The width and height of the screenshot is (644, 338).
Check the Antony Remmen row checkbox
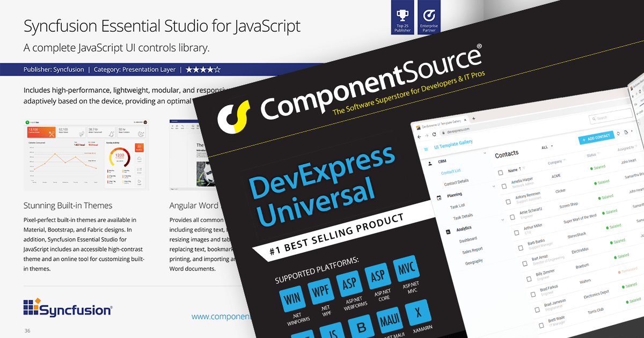pyautogui.click(x=508, y=202)
